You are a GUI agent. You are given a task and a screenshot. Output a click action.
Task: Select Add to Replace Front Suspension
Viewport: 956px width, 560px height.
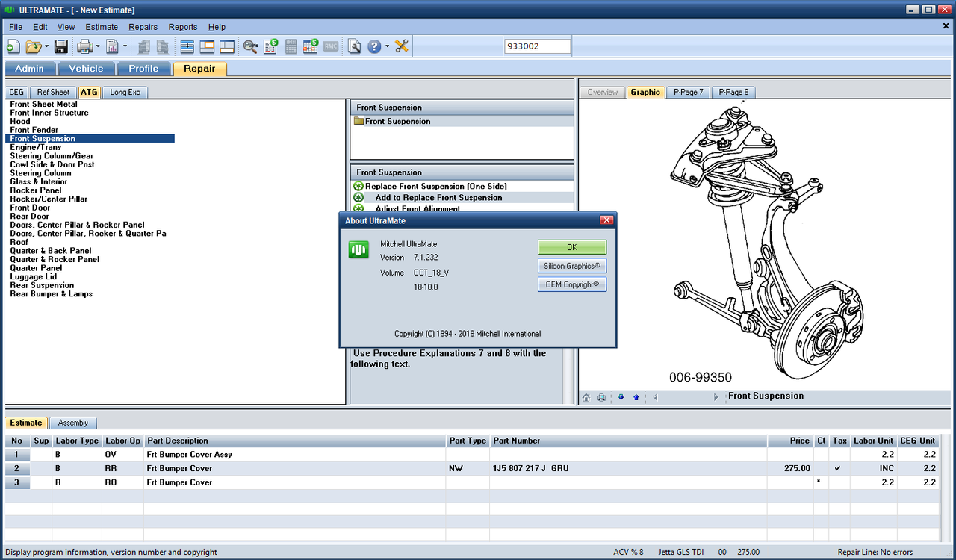click(438, 198)
